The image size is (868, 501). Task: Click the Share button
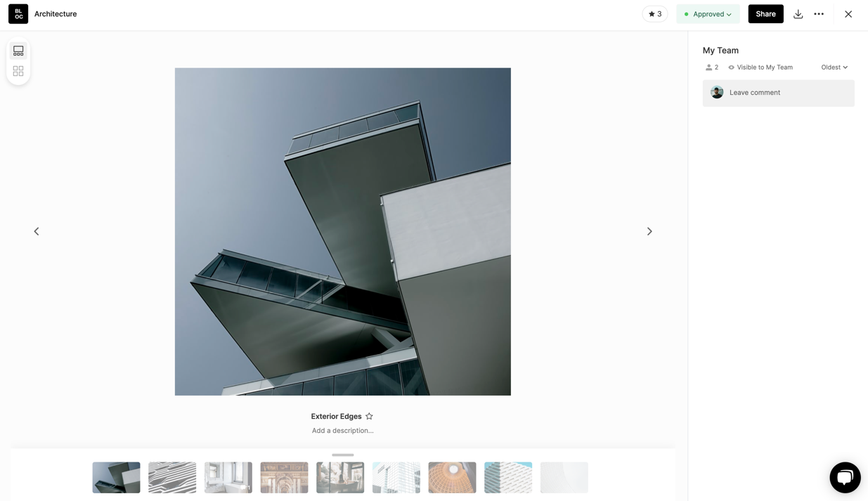(765, 14)
